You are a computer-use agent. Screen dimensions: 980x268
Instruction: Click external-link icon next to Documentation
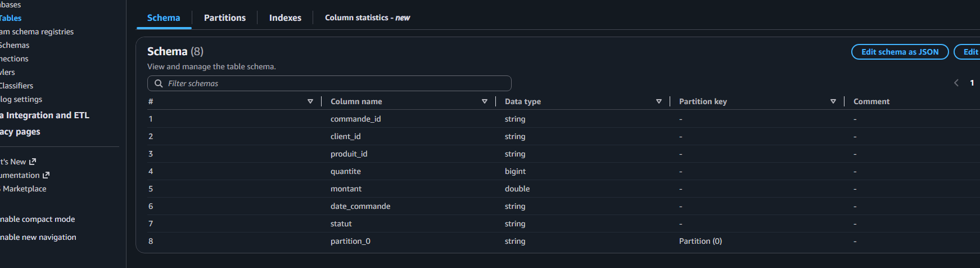click(46, 175)
